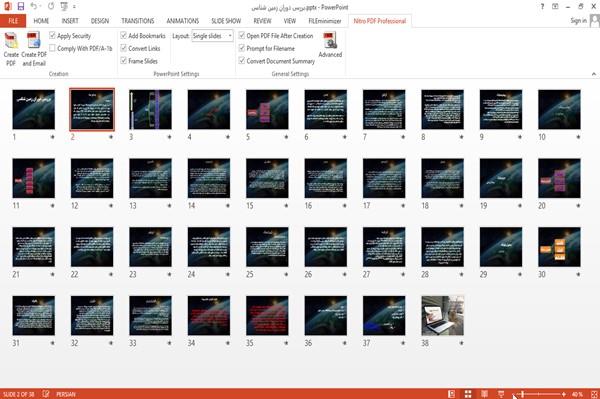600x399 pixels.
Task: Open Customize Quick Access Toolbar arrow
Action: pos(74,7)
